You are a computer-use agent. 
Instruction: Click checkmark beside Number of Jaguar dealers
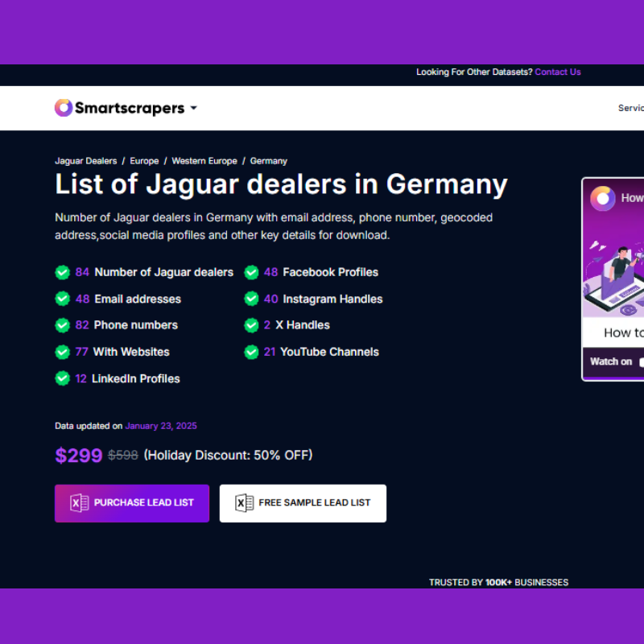63,272
